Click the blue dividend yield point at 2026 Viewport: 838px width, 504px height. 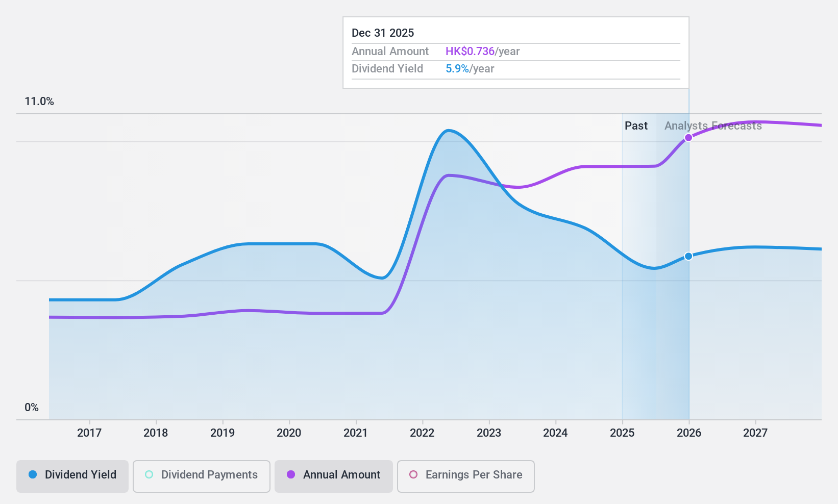(x=688, y=256)
